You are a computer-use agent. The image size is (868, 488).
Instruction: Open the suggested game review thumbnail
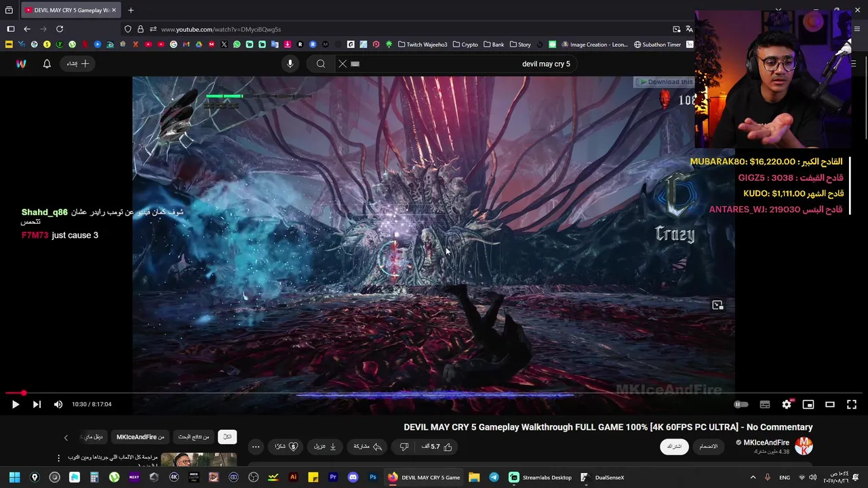(199, 460)
